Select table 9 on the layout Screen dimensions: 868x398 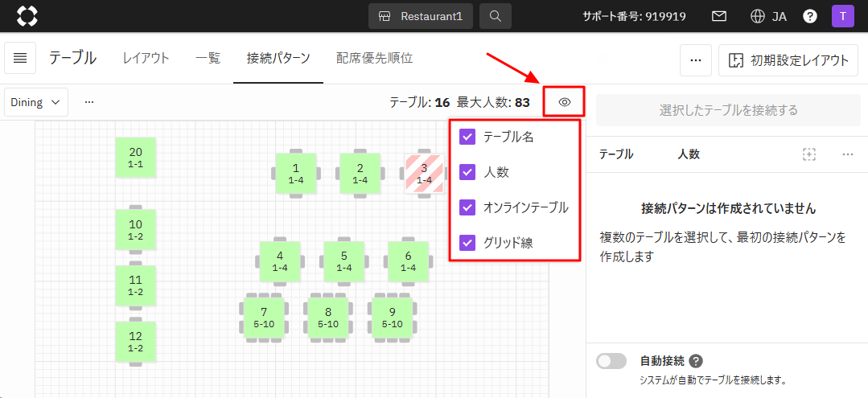(393, 318)
